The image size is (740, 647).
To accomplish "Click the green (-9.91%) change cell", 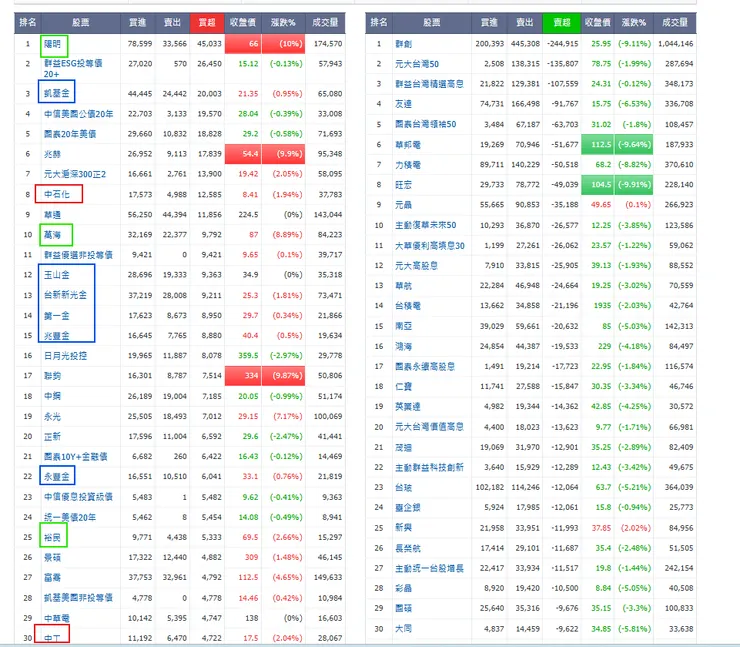I will pos(634,185).
